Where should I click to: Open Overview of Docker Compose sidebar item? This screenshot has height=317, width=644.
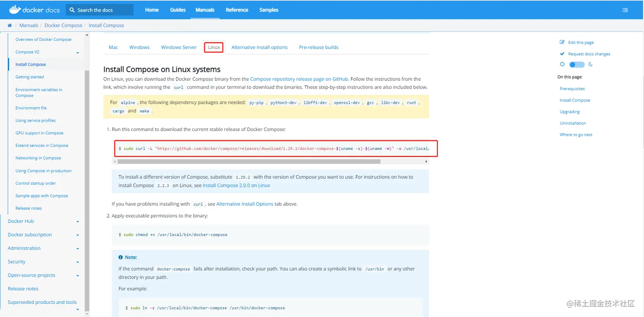(43, 40)
